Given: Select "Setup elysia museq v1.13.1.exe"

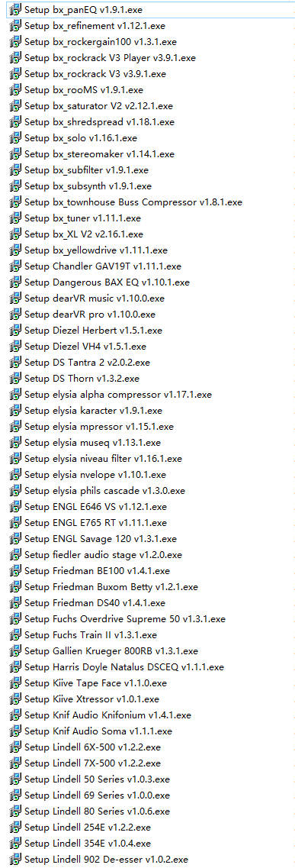Looking at the screenshot, I should tap(93, 443).
